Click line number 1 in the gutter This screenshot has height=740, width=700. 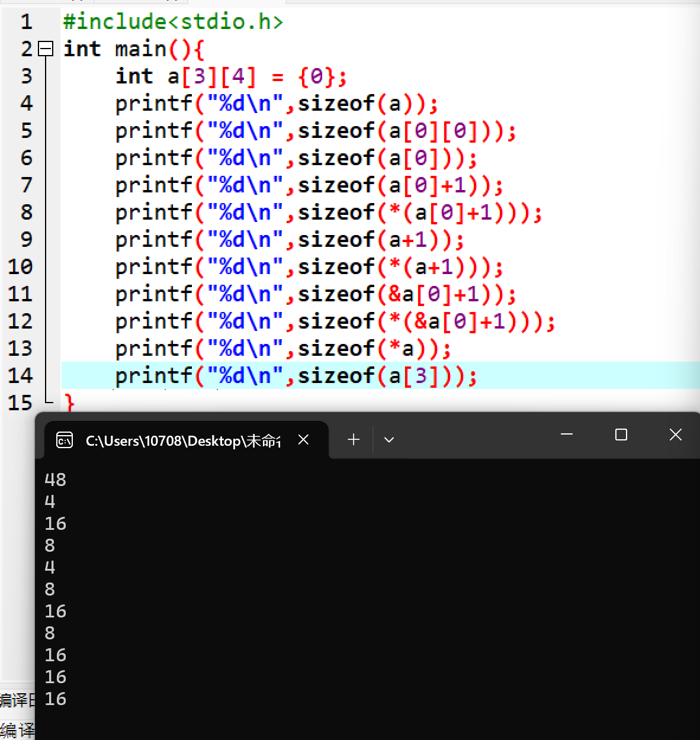pos(26,22)
